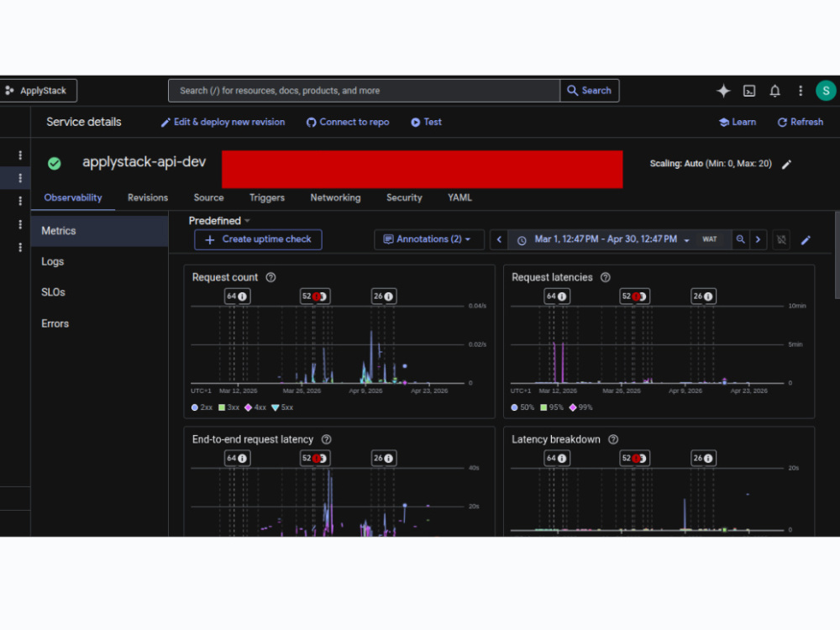Click the 50% legend swatch in Request latencies
This screenshot has width=840, height=630.
tap(514, 407)
